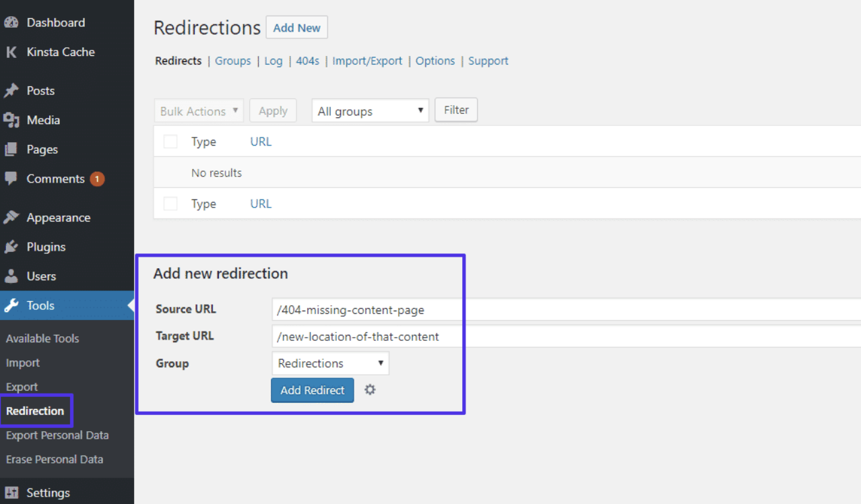Open Comments in sidebar
The height and width of the screenshot is (504, 861).
tap(55, 179)
